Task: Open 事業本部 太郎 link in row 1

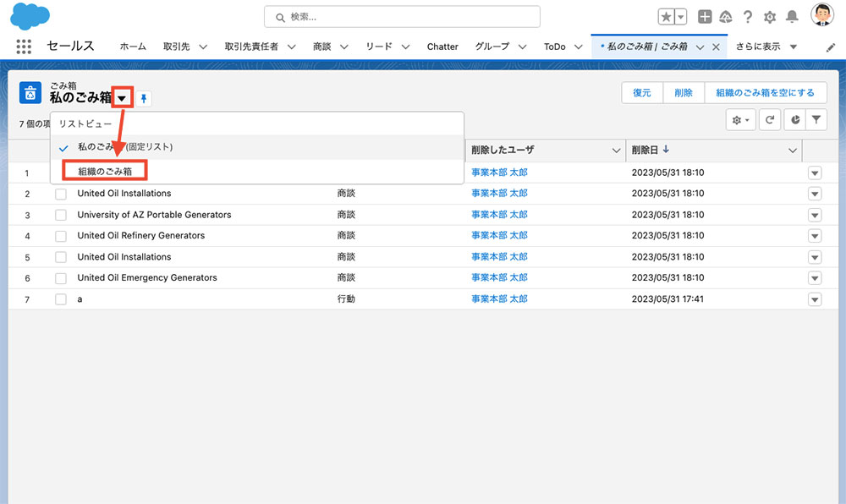Action: tap(500, 173)
